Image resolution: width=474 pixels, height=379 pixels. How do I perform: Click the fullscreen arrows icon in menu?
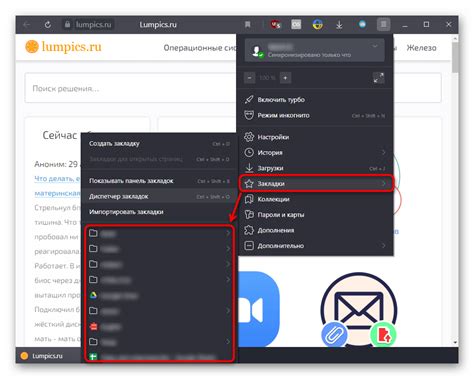pyautogui.click(x=378, y=78)
